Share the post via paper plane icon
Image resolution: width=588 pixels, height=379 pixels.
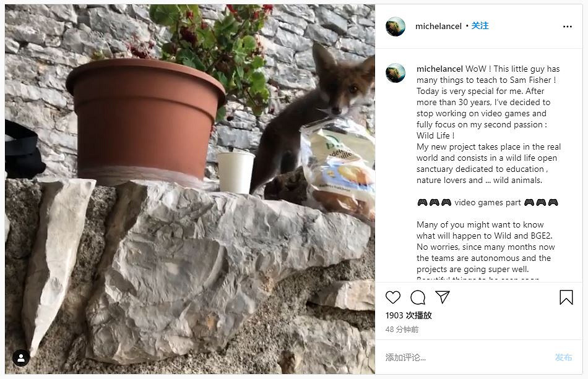tap(442, 297)
